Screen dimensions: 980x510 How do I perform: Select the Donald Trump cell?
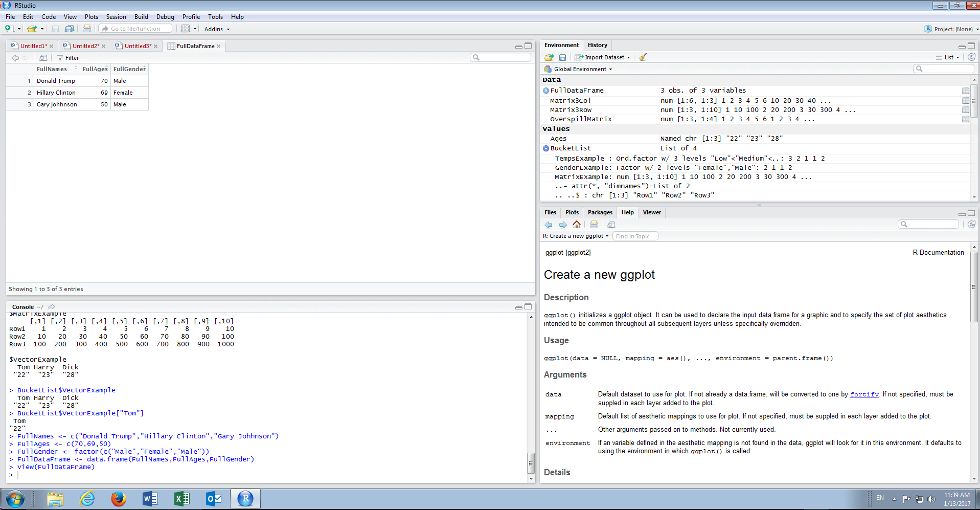57,81
